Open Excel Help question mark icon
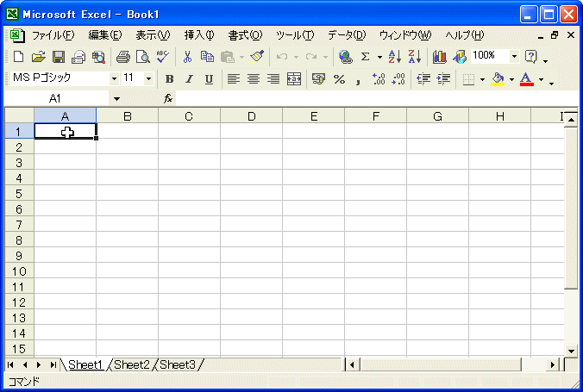The image size is (583, 392). [x=531, y=57]
